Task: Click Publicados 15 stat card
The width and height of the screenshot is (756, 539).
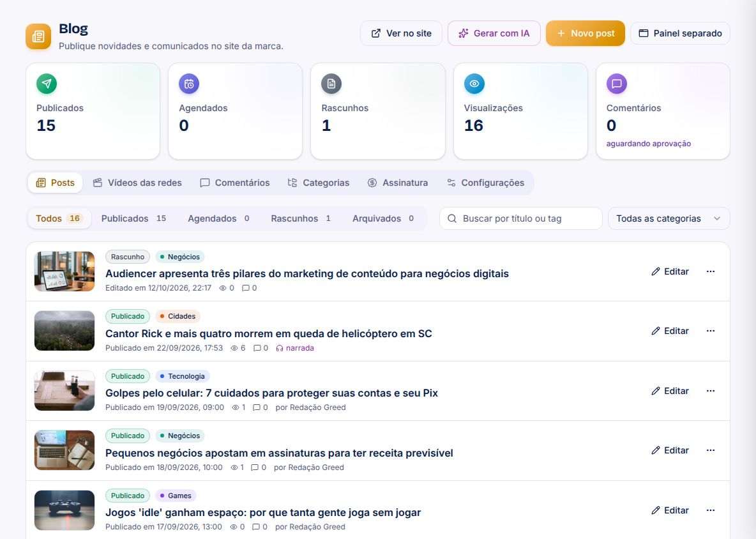Action: pos(93,111)
